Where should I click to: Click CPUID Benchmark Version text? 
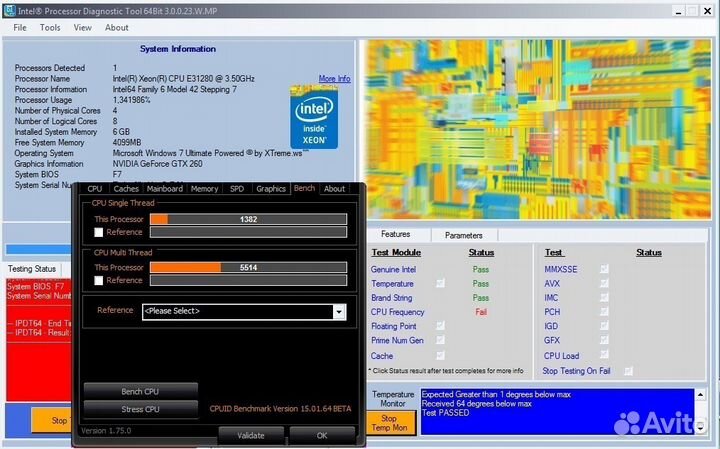coord(281,409)
